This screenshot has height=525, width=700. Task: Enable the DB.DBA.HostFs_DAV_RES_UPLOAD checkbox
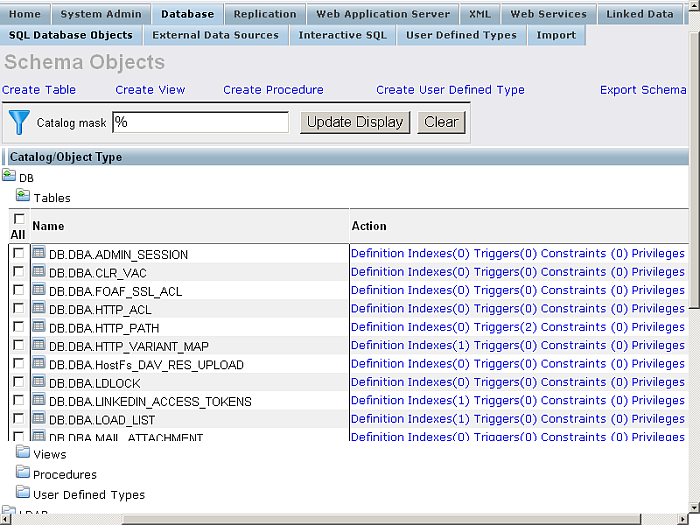click(x=19, y=363)
